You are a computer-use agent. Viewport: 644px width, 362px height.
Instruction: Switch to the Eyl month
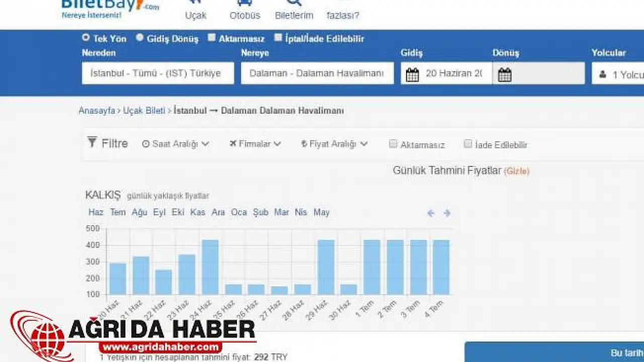159,212
